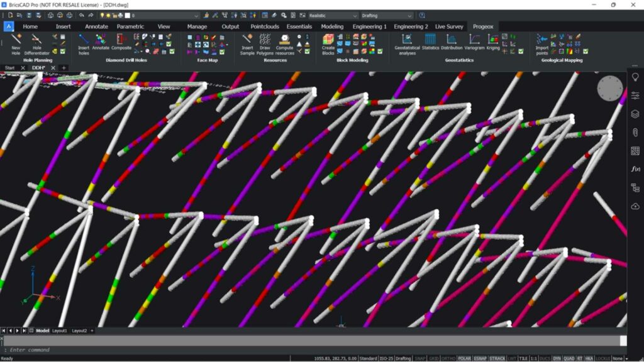This screenshot has width=644, height=362.
Task: Toggle TILE in the status bar
Action: click(x=523, y=358)
